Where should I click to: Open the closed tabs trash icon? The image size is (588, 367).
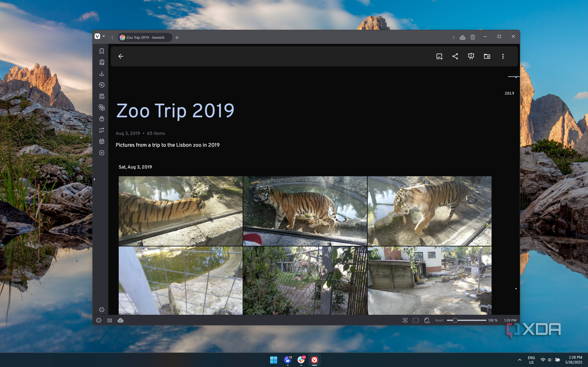tap(473, 37)
